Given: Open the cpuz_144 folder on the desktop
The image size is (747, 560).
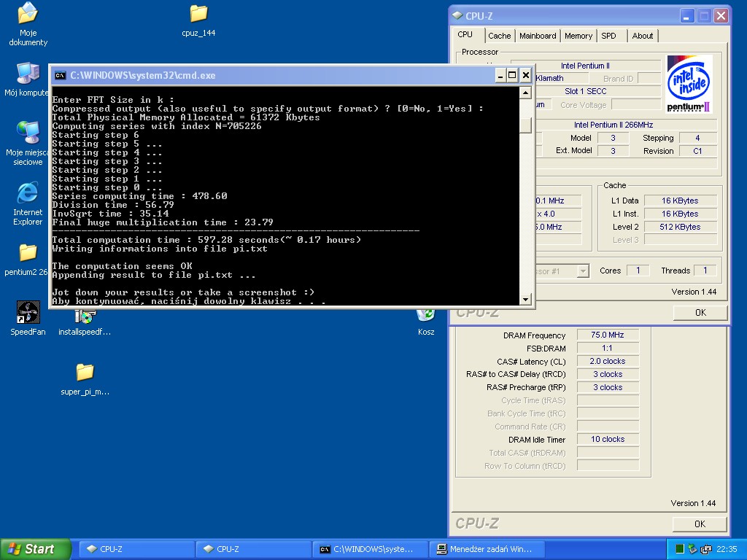Looking at the screenshot, I should coord(198,13).
